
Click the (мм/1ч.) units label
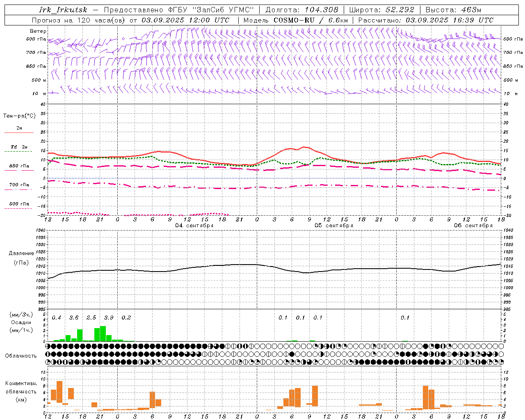coord(21,330)
